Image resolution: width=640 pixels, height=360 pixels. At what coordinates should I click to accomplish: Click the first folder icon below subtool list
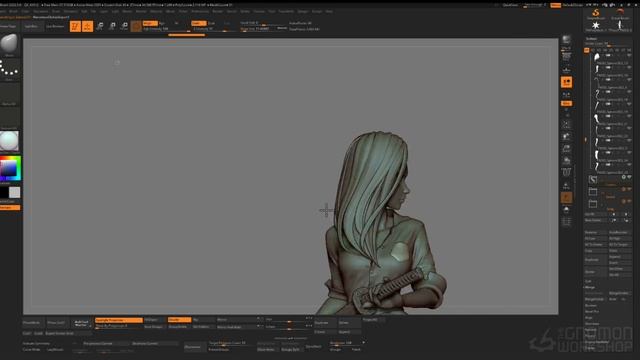tap(593, 191)
